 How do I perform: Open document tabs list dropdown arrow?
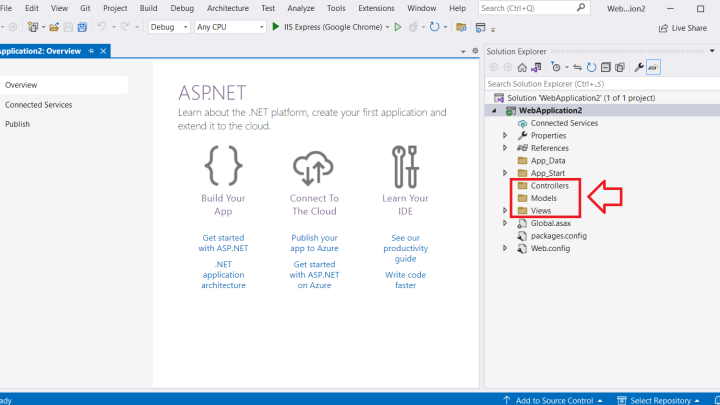463,51
